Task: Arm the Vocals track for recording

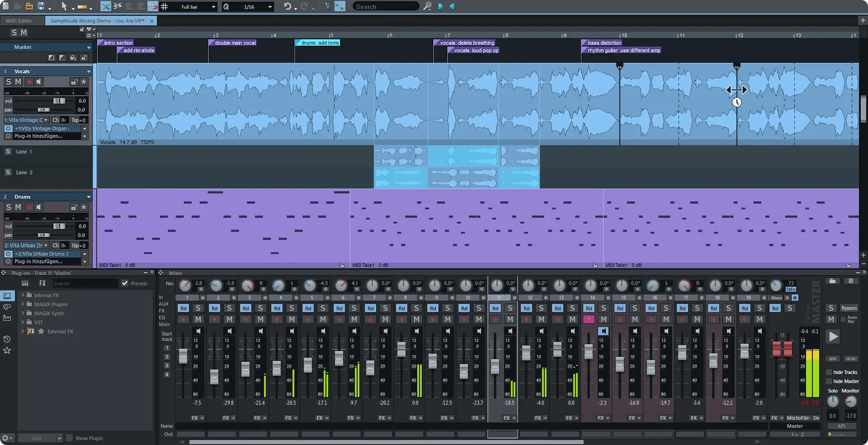Action: [x=29, y=82]
